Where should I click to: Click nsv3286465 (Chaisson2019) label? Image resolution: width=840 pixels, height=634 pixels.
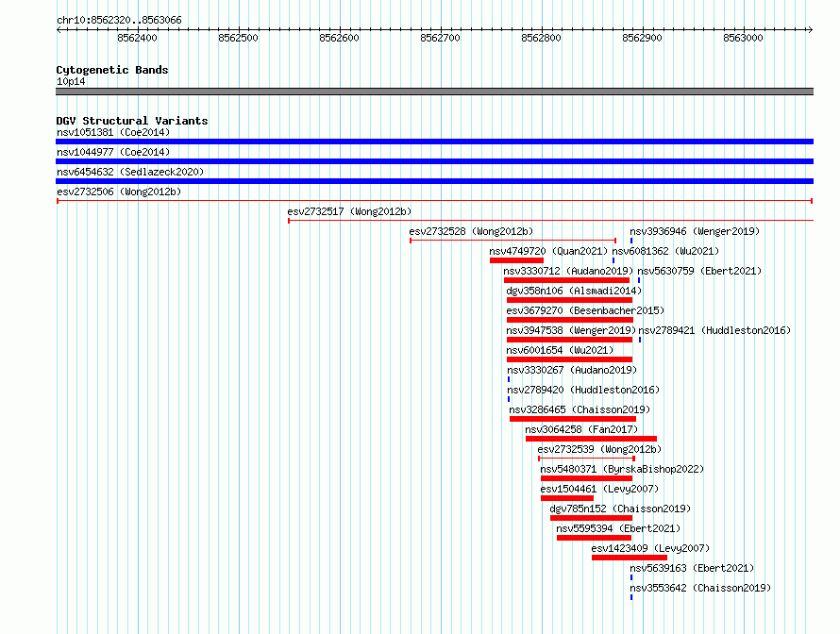point(580,409)
